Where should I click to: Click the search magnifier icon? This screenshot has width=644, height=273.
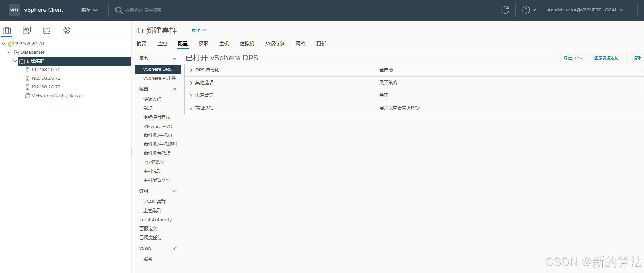(119, 10)
